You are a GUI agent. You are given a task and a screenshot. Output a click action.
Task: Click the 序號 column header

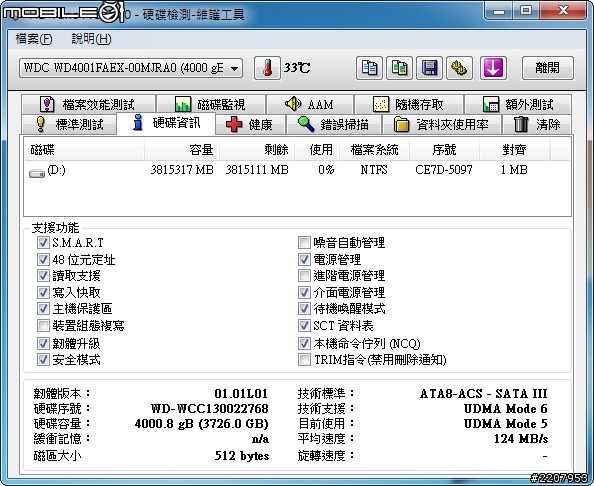click(444, 150)
